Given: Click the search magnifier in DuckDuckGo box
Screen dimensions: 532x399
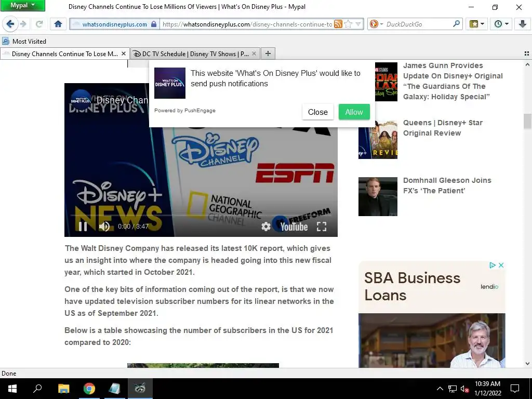Looking at the screenshot, I should [456, 24].
